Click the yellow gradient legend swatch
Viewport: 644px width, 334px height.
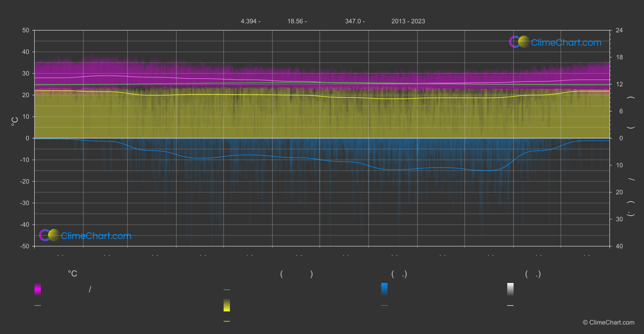227,305
